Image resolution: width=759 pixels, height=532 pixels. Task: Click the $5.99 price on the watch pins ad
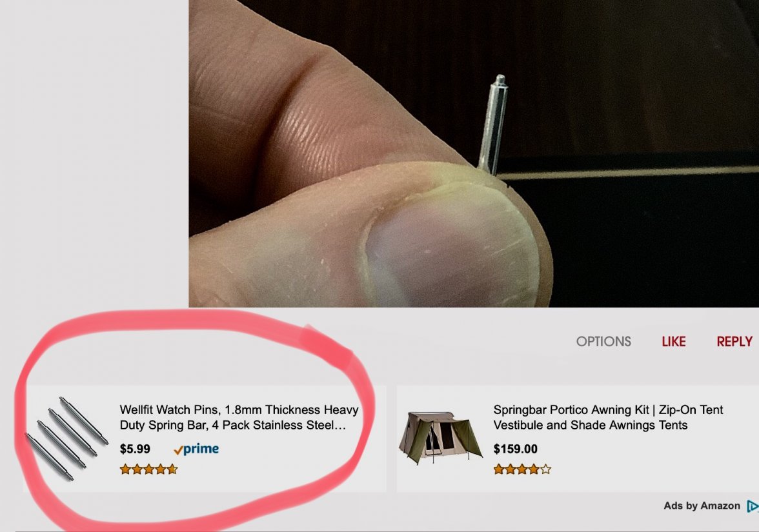pyautogui.click(x=135, y=449)
